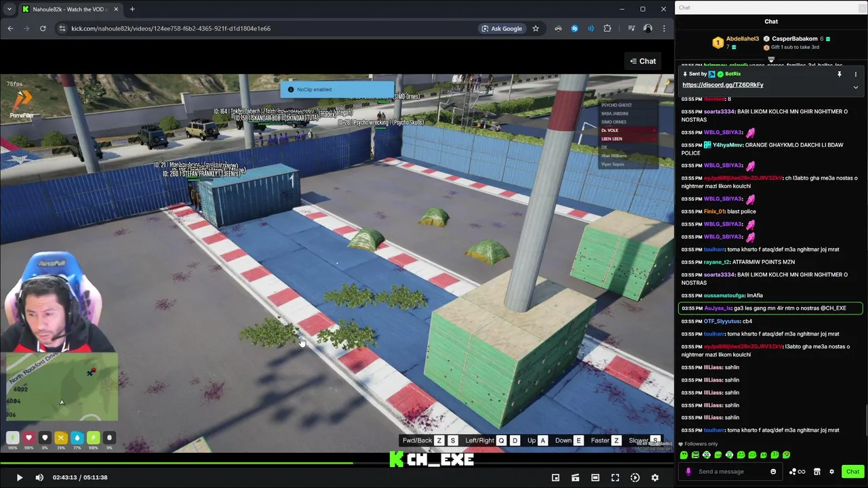Select the Nahoule82k Watch the VOD tab
The width and height of the screenshot is (868, 488).
(x=70, y=9)
